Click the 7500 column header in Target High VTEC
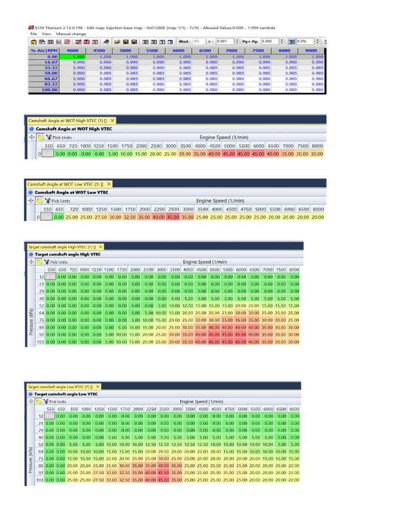The width and height of the screenshot is (399, 532). click(x=281, y=270)
